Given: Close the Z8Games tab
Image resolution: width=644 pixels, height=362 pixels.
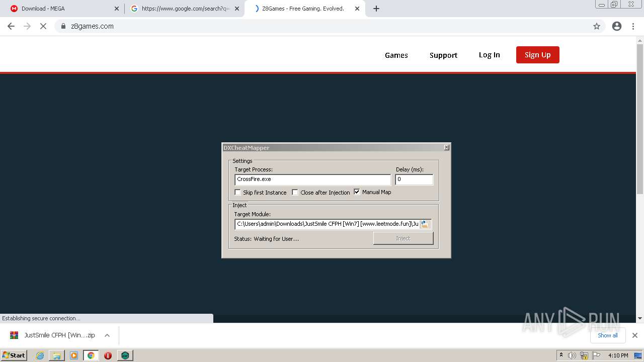Looking at the screenshot, I should pyautogui.click(x=357, y=9).
